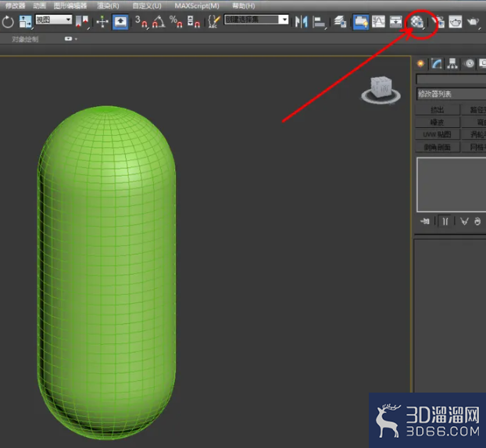Apply the UVW Map modifier button
486x448 pixels.
437,134
